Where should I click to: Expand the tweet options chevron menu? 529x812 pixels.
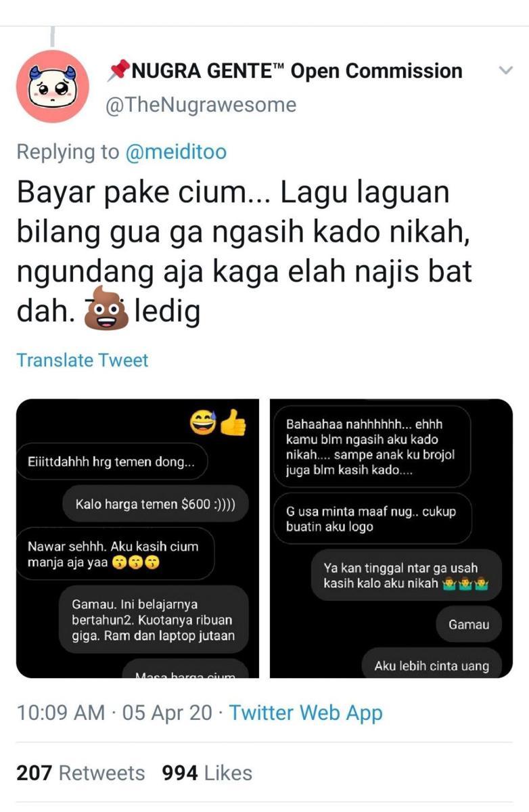click(505, 70)
